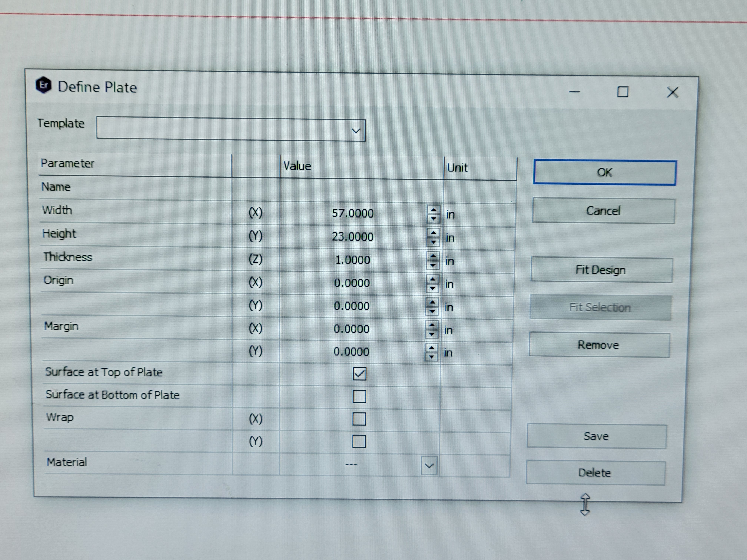
Task: Decrease Origin (X) value with down arrow
Action: coord(433,288)
